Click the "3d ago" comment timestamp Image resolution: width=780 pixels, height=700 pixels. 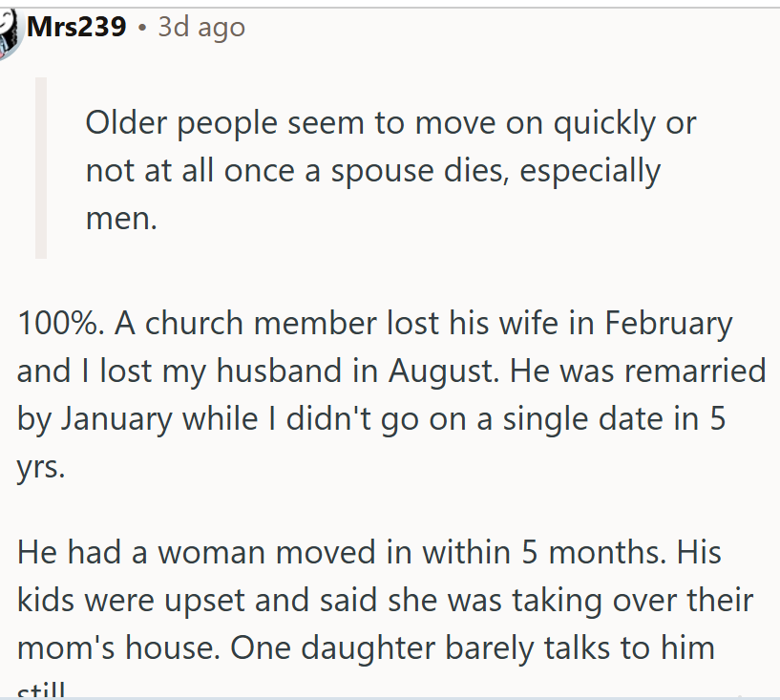click(x=201, y=28)
